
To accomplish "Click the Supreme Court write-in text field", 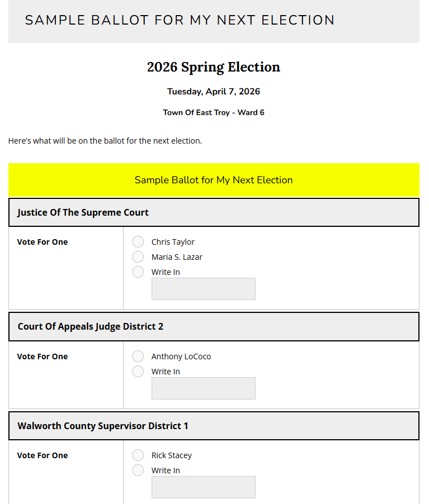I will 203,289.
